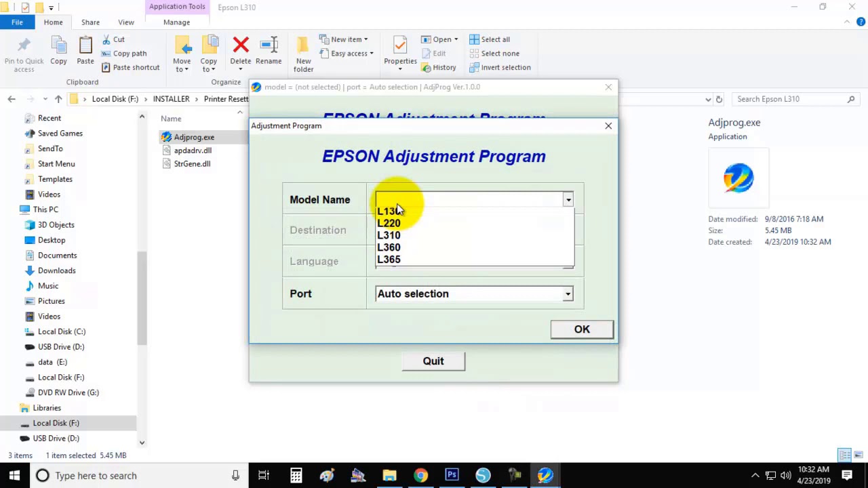Open the Manage tab under Application Tools
The height and width of the screenshot is (488, 868).
coord(176,22)
